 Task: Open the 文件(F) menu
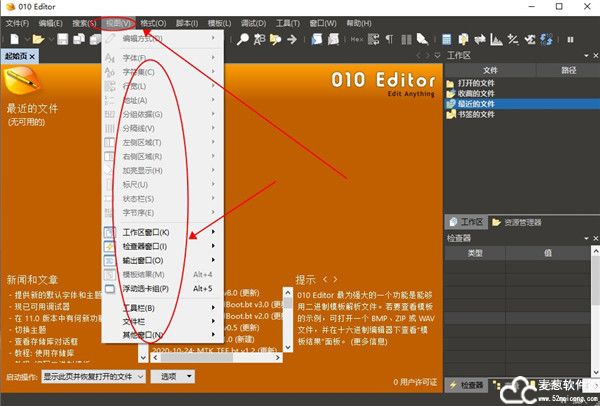click(17, 23)
